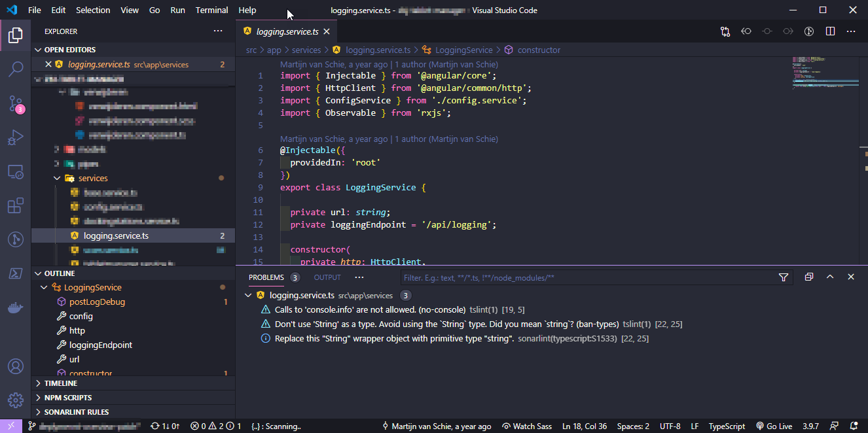The image size is (868, 433).
Task: Open the Manage settings gear
Action: 16,400
